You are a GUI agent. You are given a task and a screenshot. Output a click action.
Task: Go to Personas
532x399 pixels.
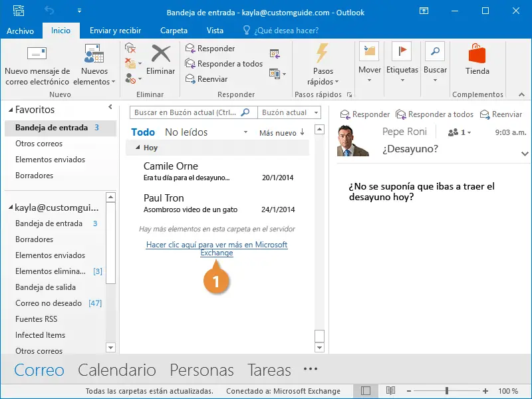201,370
